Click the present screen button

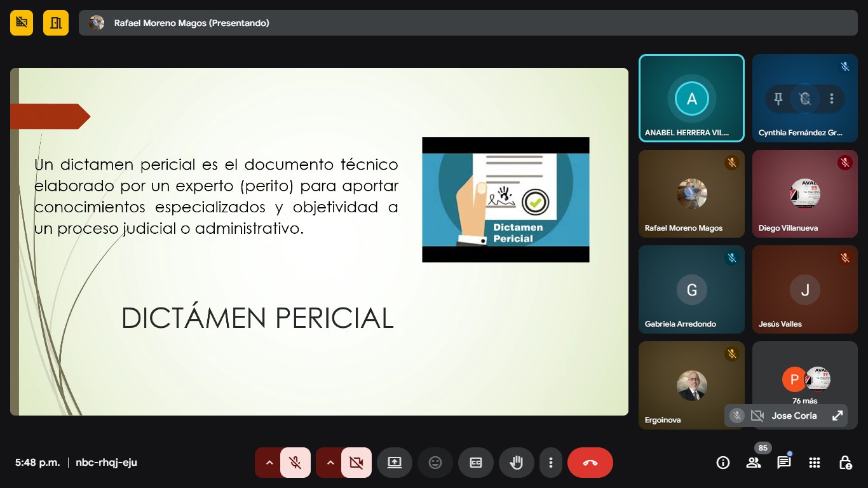tap(395, 463)
